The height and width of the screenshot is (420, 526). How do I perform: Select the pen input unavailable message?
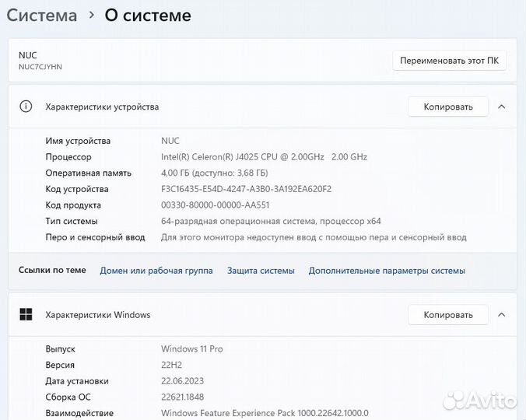click(314, 237)
